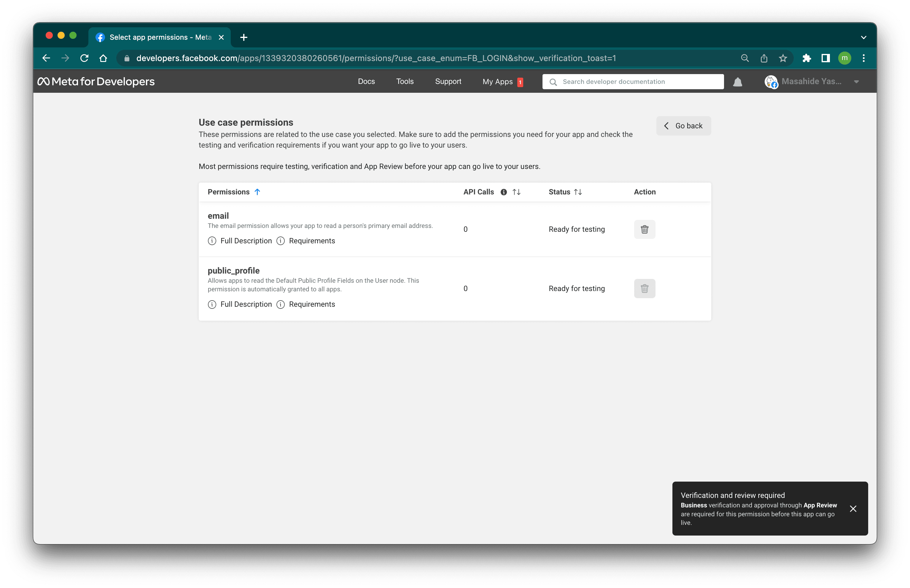This screenshot has width=910, height=588.
Task: Click the Use case permissions heading
Action: click(246, 122)
